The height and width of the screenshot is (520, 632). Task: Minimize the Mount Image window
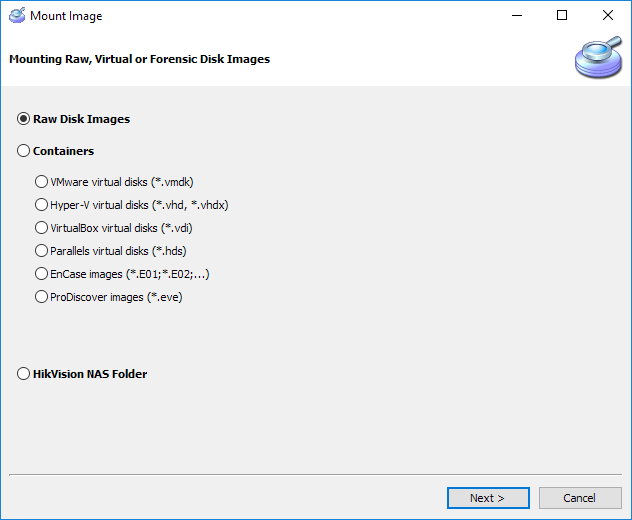point(517,15)
